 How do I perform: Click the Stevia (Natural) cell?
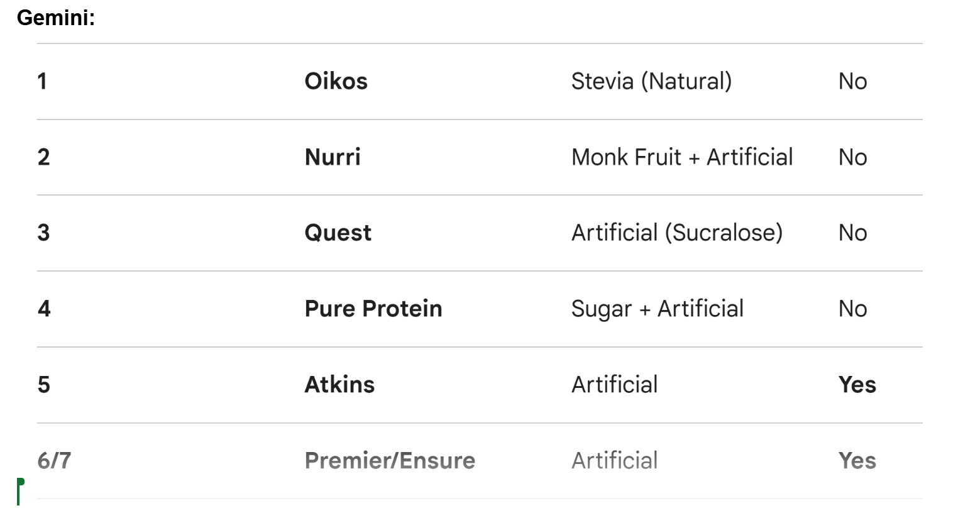(x=651, y=81)
